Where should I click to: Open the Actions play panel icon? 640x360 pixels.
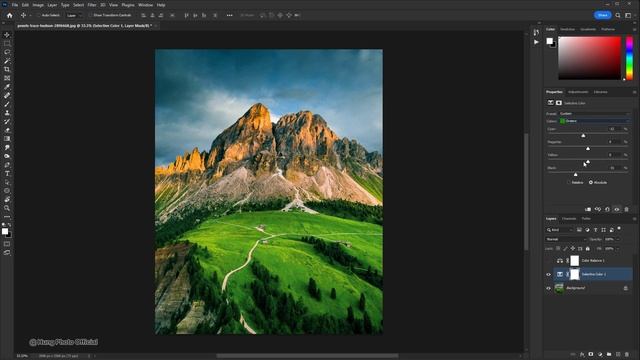(536, 42)
